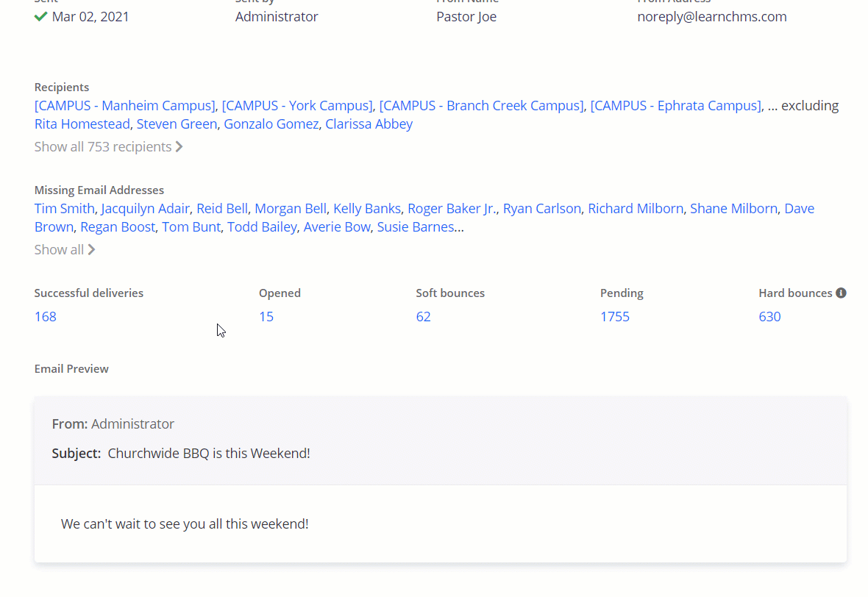The height and width of the screenshot is (597, 868).
Task: Expand Show all 753 recipients
Action: click(x=108, y=146)
